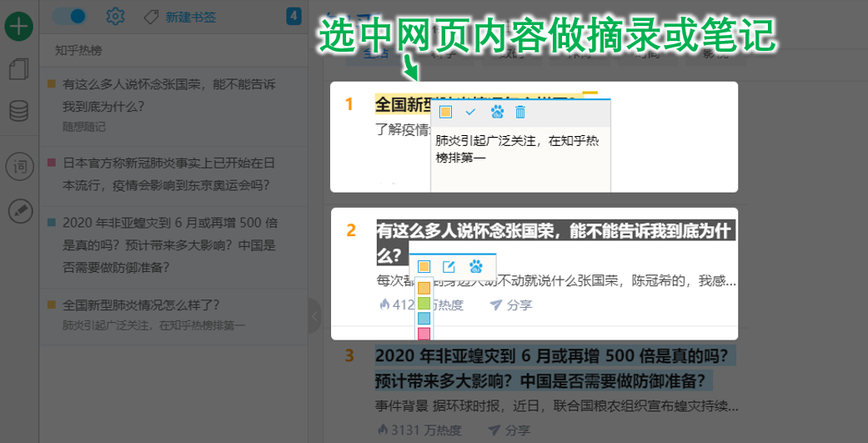Click the edit note icon in selection toolbar
The image size is (868, 443).
click(449, 266)
